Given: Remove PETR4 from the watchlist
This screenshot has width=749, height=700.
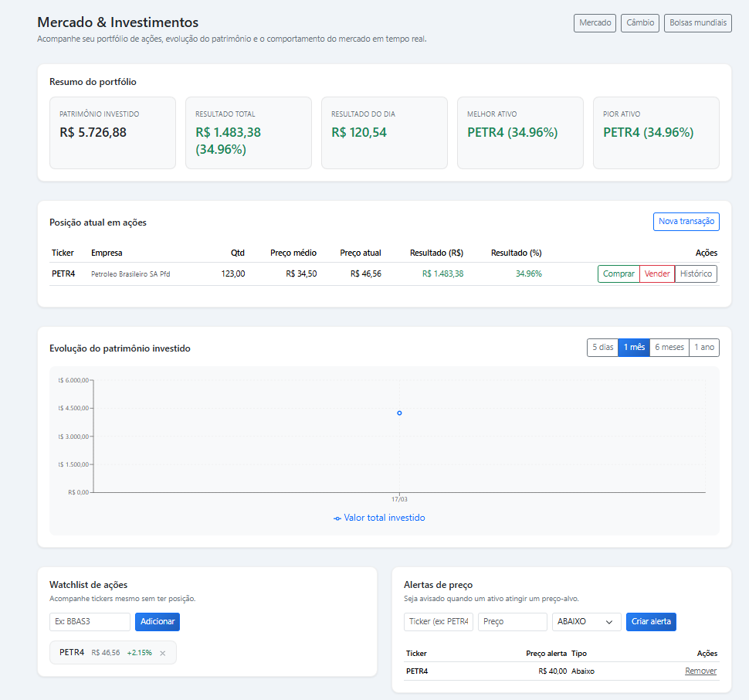Looking at the screenshot, I should point(162,652).
